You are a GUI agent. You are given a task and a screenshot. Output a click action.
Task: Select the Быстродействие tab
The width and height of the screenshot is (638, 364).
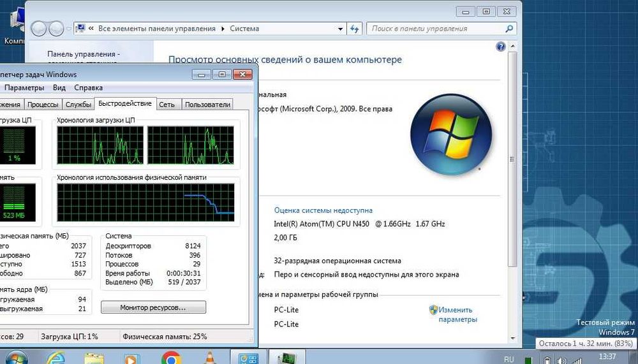click(x=125, y=103)
